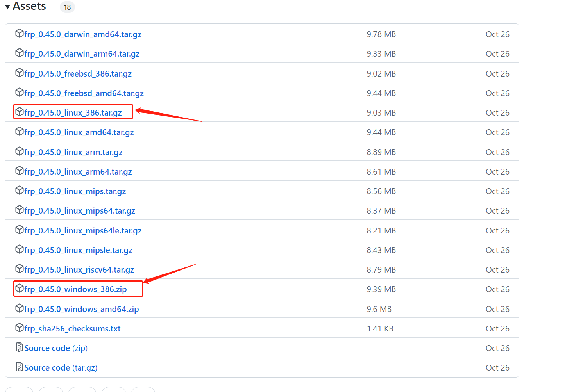The width and height of the screenshot is (583, 392).
Task: Click the package icon beside frp_sha256_checksums.txt
Action: 20,328
